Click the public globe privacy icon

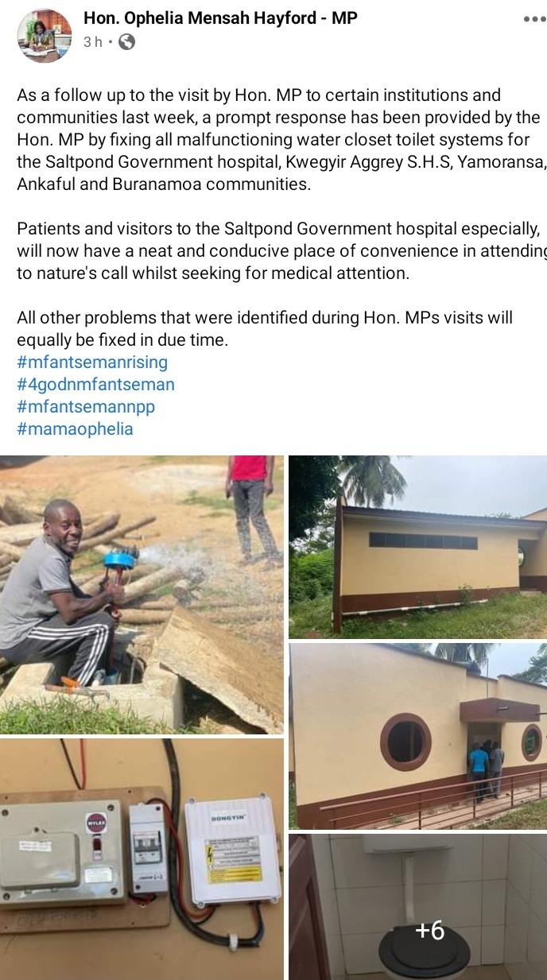pos(126,42)
